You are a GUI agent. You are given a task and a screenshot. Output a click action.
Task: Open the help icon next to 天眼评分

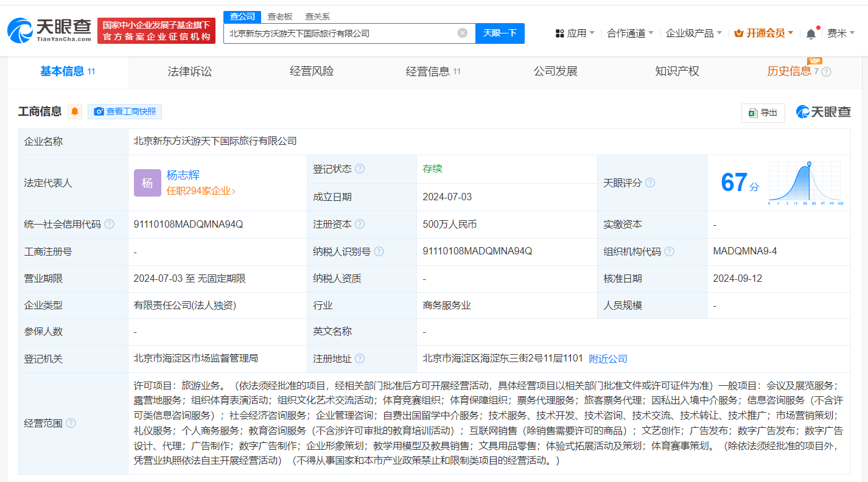tap(650, 182)
